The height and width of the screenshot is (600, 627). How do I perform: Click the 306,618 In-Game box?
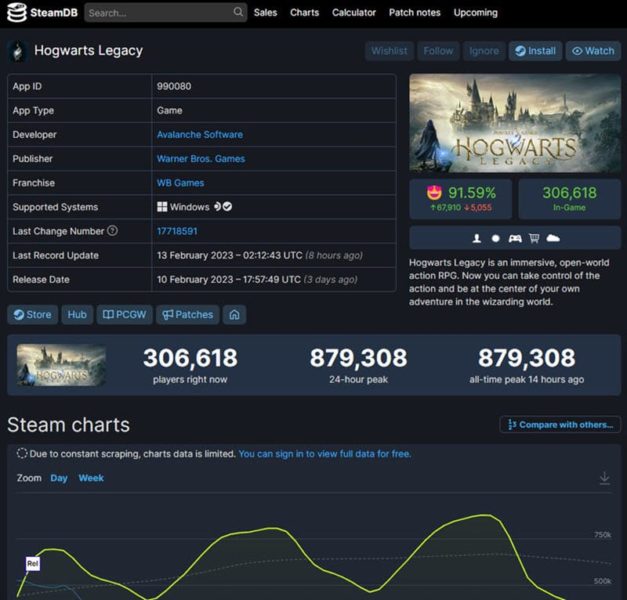(x=569, y=199)
